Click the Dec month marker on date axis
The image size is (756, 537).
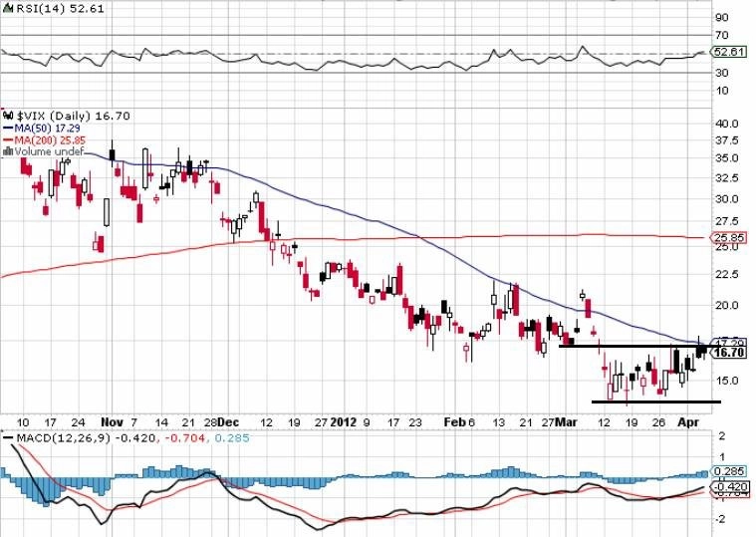[228, 422]
